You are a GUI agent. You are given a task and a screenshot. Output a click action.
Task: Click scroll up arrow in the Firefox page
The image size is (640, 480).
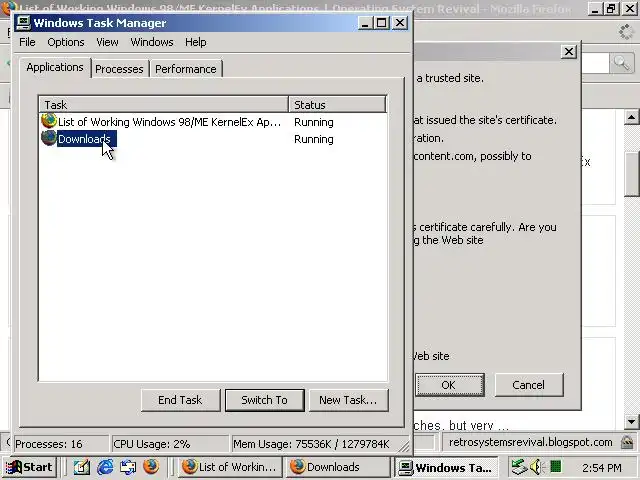[631, 118]
